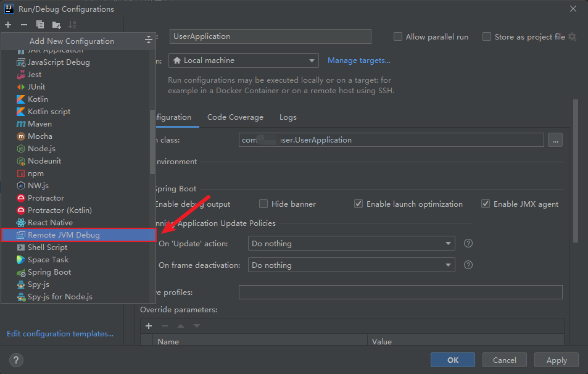
Task: Click the copy configuration toolbar icon
Action: coord(40,25)
